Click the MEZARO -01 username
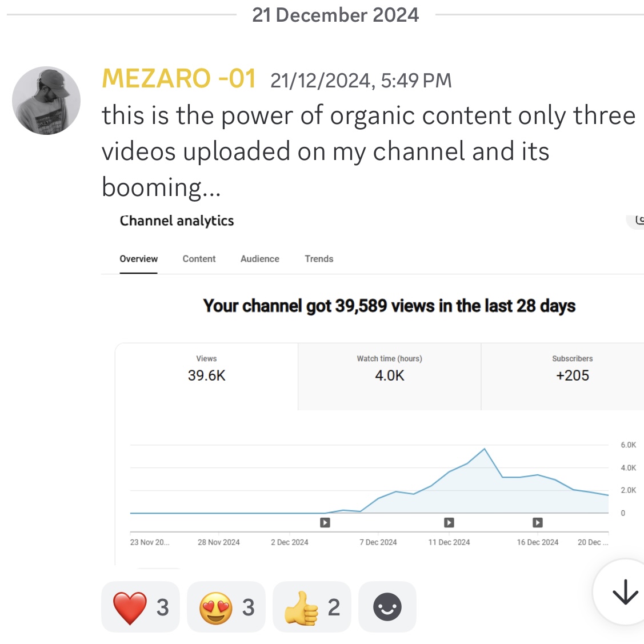This screenshot has height=644, width=644. (179, 78)
